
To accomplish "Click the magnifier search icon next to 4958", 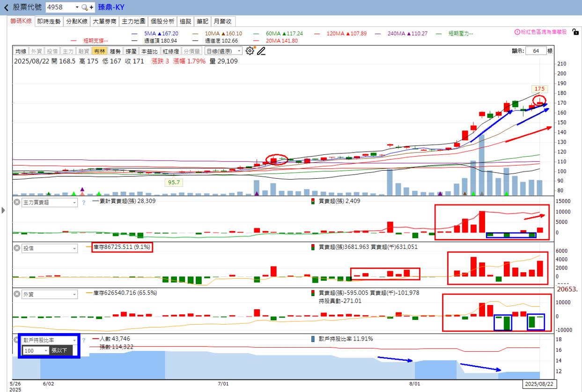I will click(x=84, y=7).
